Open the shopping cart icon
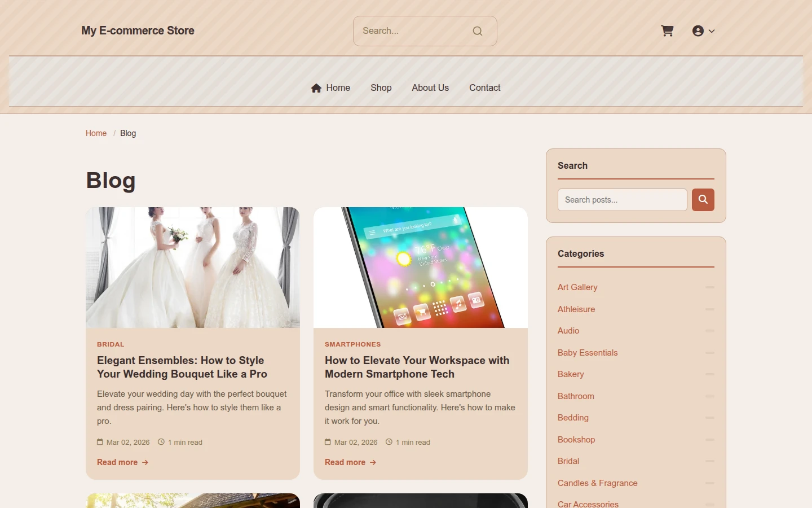The image size is (812, 508). (x=667, y=31)
